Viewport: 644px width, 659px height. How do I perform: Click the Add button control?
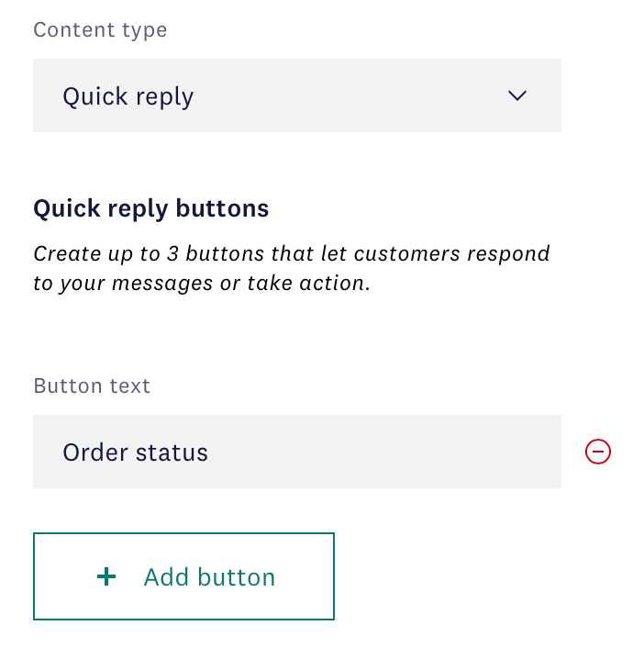[183, 576]
